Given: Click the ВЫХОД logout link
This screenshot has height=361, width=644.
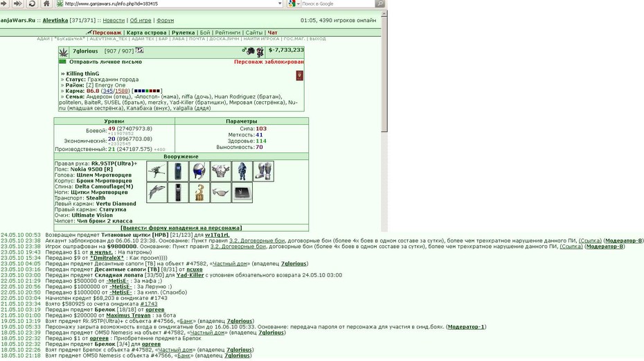Looking at the screenshot, I should [x=317, y=39].
